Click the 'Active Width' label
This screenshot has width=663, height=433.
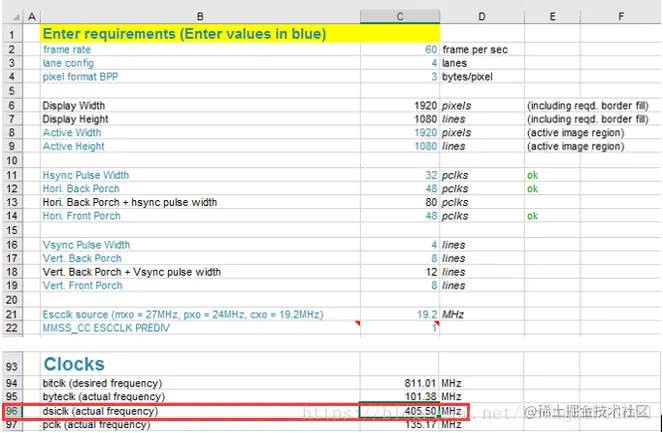72,132
